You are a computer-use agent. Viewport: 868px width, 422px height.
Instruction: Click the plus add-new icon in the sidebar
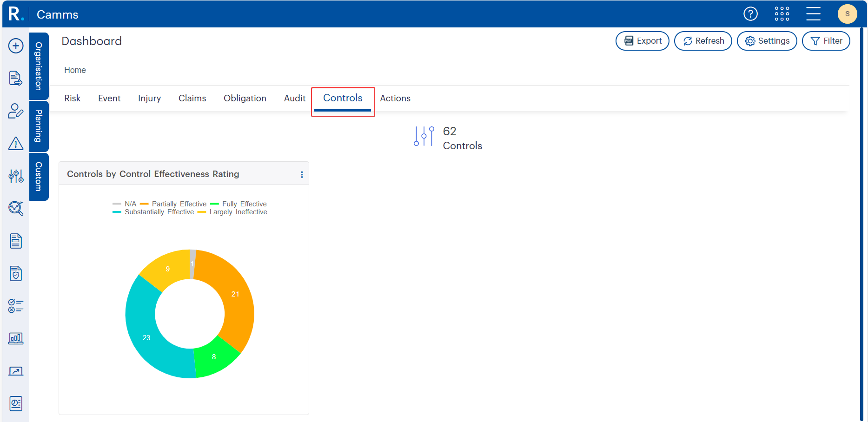[16, 46]
